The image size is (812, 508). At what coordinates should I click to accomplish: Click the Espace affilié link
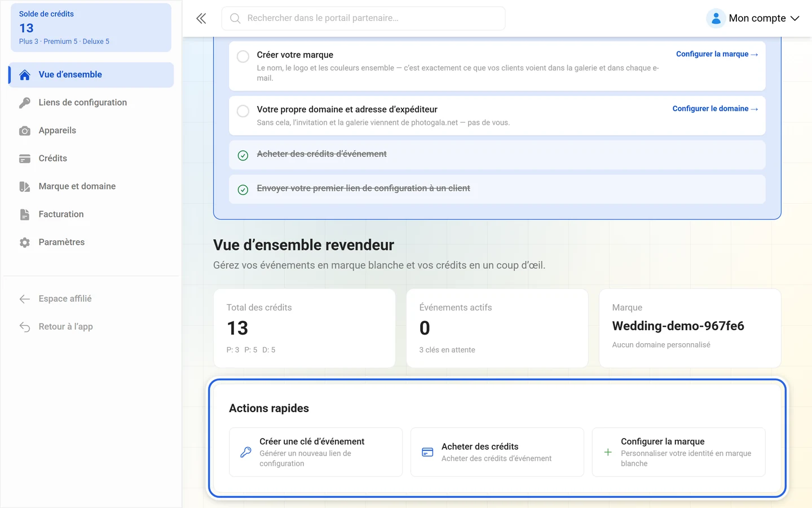(x=91, y=299)
